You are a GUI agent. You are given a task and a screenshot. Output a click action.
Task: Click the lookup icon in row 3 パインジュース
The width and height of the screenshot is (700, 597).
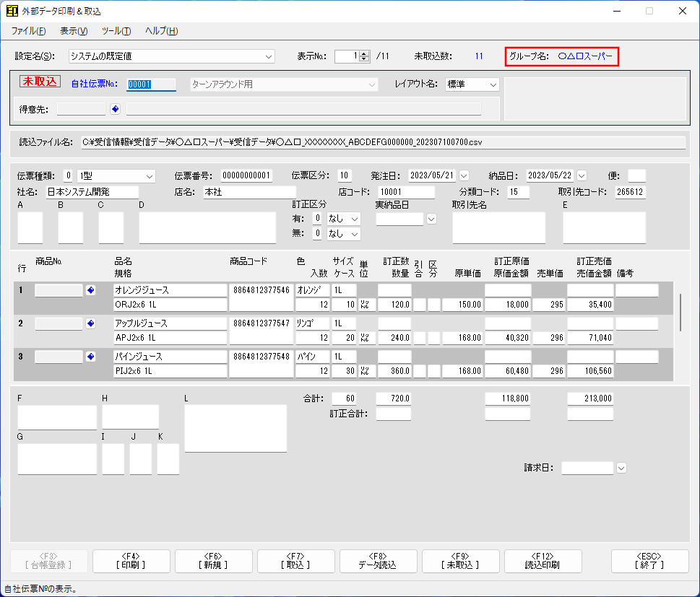(x=90, y=357)
